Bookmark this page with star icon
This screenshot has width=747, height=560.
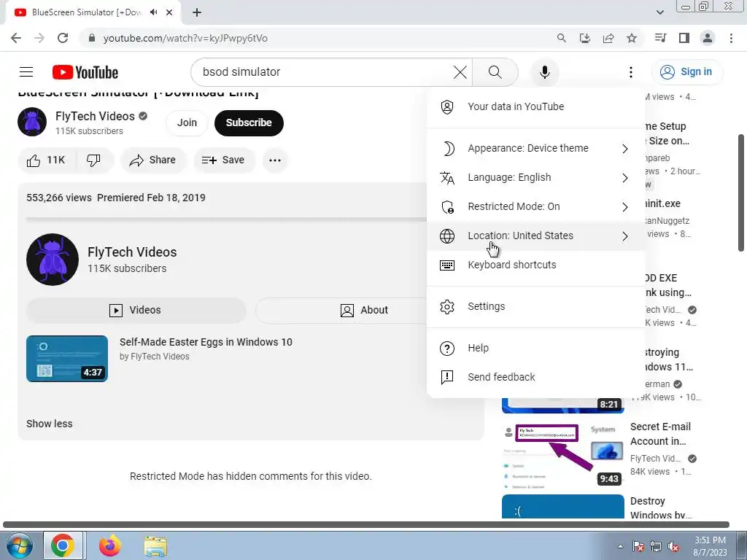pyautogui.click(x=632, y=38)
